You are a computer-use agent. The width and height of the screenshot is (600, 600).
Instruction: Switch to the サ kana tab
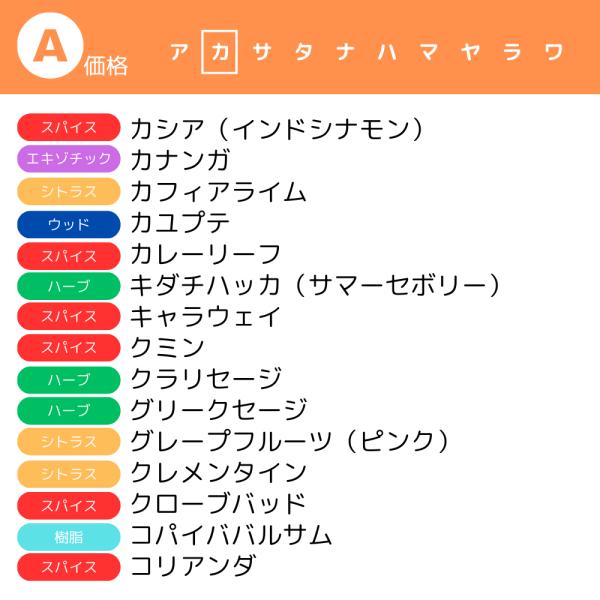tap(262, 52)
